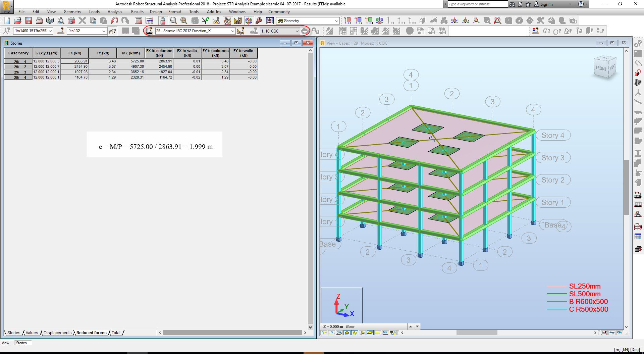Click the Print icon on the toolbar
Viewport: 644px width, 354px height.
point(40,20)
